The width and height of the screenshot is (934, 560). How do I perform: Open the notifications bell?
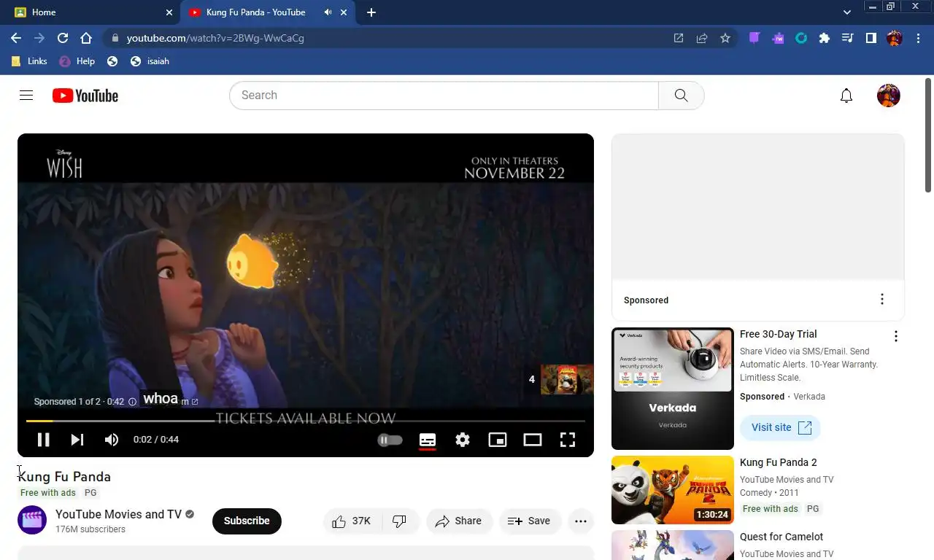(x=846, y=96)
